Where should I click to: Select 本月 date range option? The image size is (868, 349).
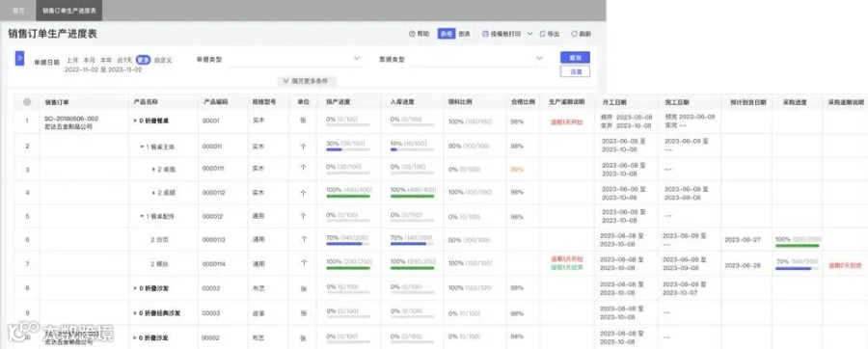tap(89, 60)
